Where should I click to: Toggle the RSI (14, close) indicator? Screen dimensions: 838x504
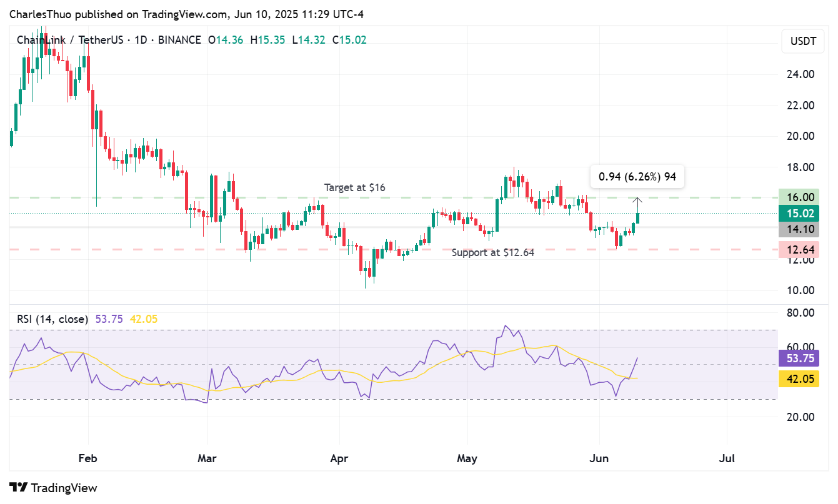tap(52, 319)
